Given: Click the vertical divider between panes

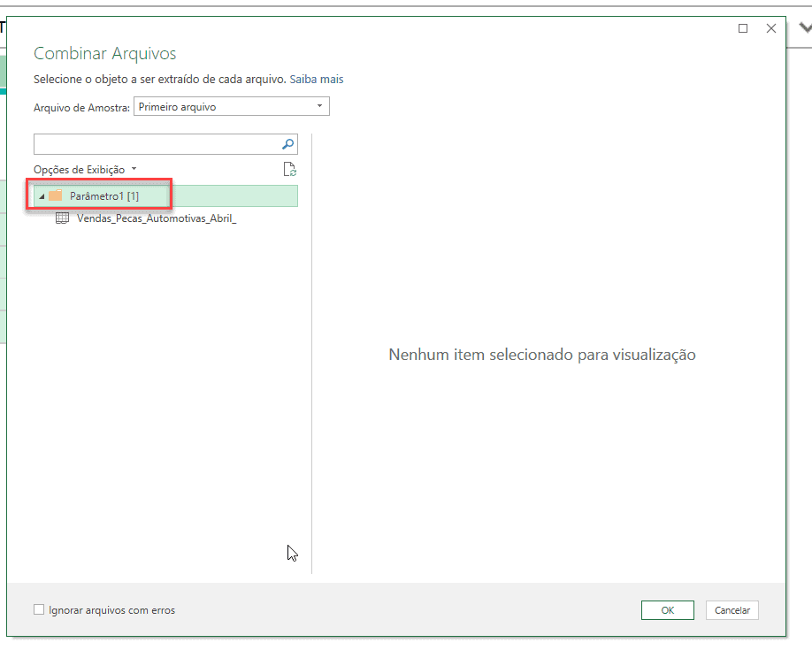Looking at the screenshot, I should 312,354.
